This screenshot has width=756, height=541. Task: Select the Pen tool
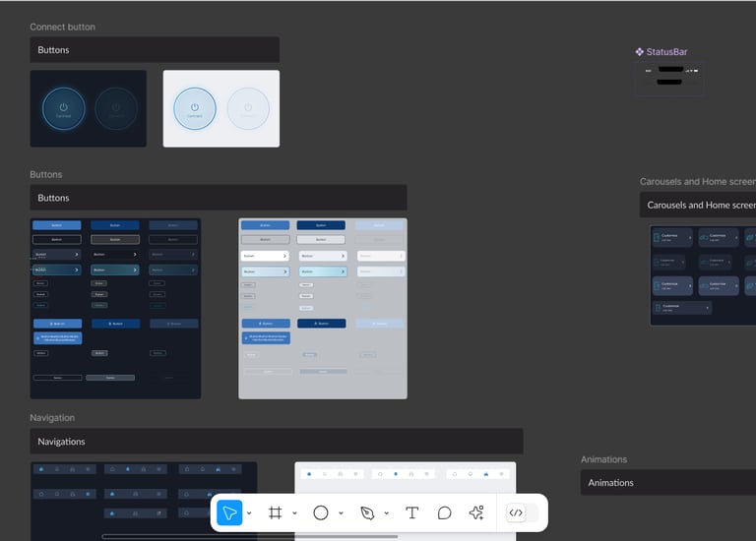367,513
